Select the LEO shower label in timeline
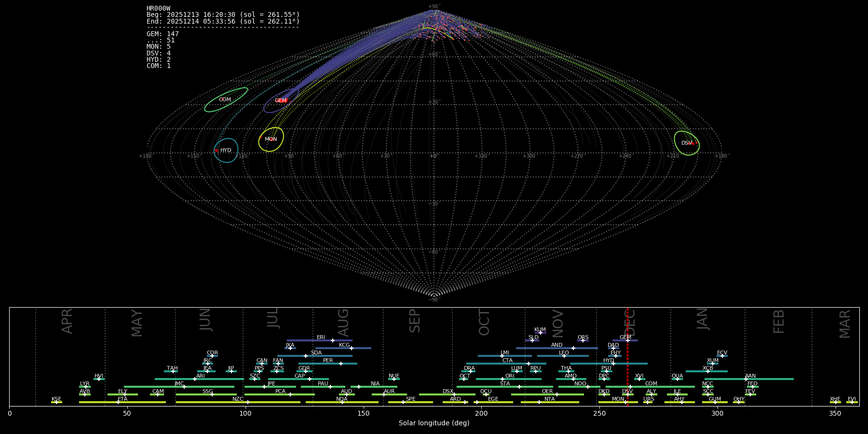 coord(564,353)
